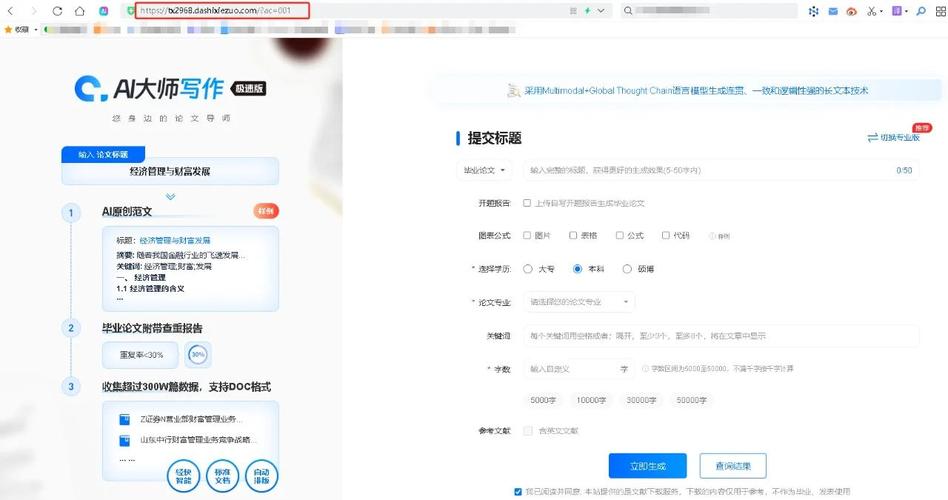The width and height of the screenshot is (948, 500).
Task: Click the magnifier icon in the search box
Action: (x=629, y=11)
